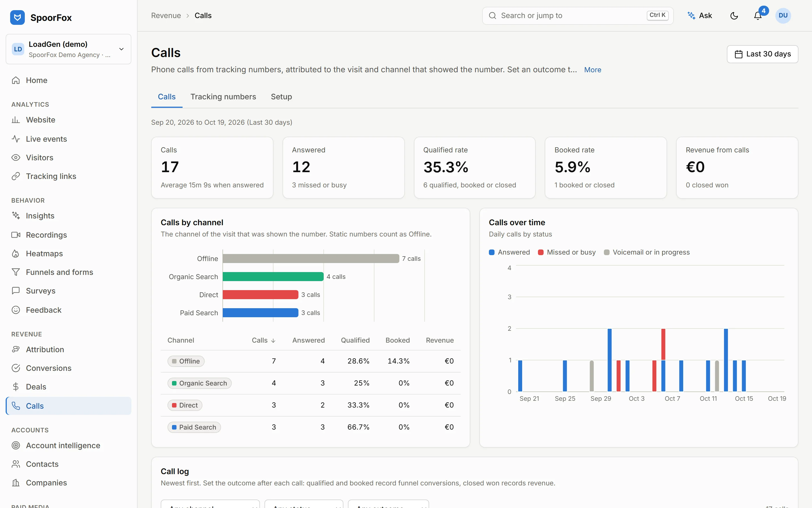Open Contacts in sidebar
Screen dimensions: 812x508
(x=69, y=464)
